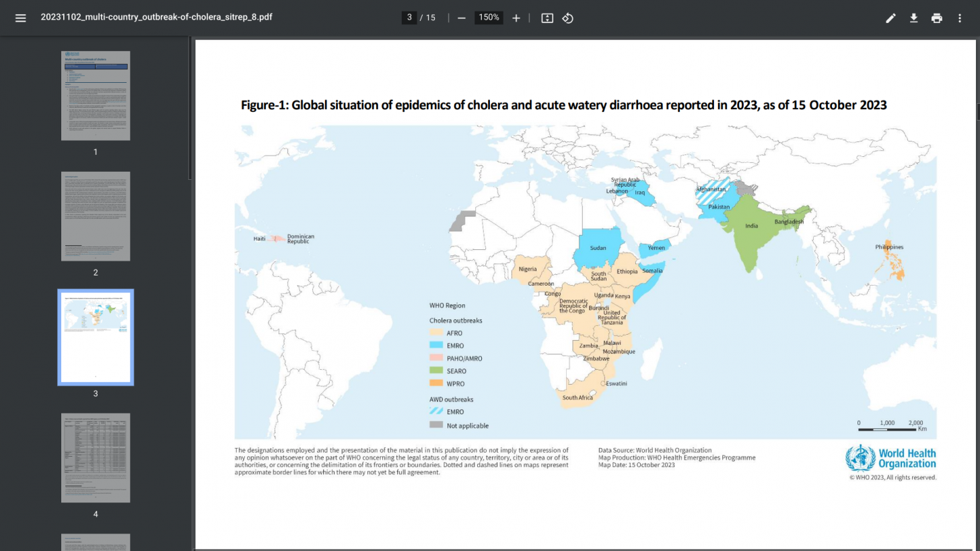Image resolution: width=980 pixels, height=551 pixels.
Task: Click the 150% zoom level field
Action: click(489, 18)
